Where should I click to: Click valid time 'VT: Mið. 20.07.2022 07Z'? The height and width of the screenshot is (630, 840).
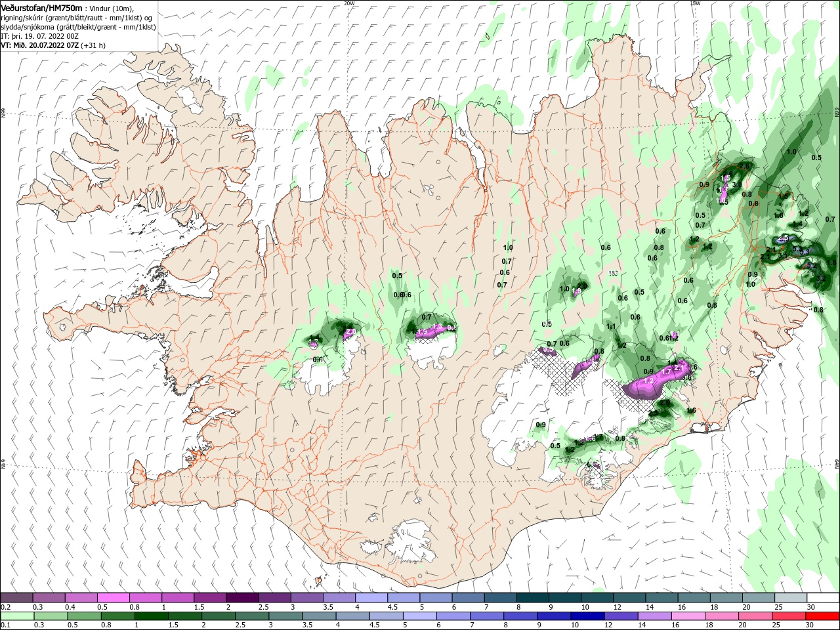coord(39,45)
